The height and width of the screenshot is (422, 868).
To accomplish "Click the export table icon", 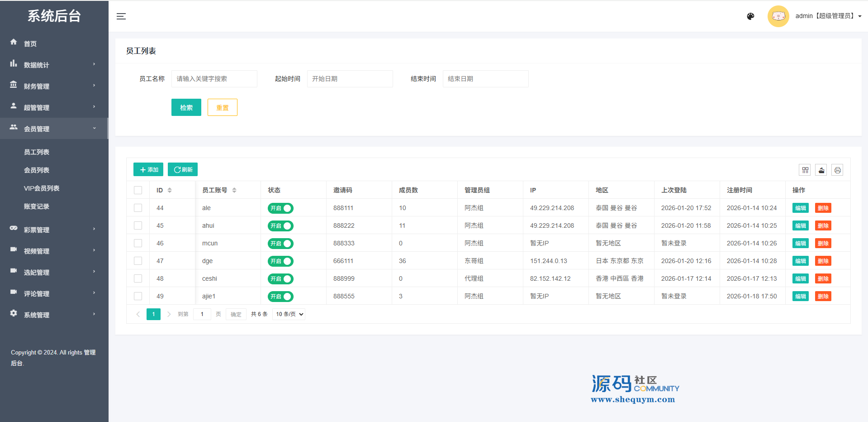I will point(821,170).
